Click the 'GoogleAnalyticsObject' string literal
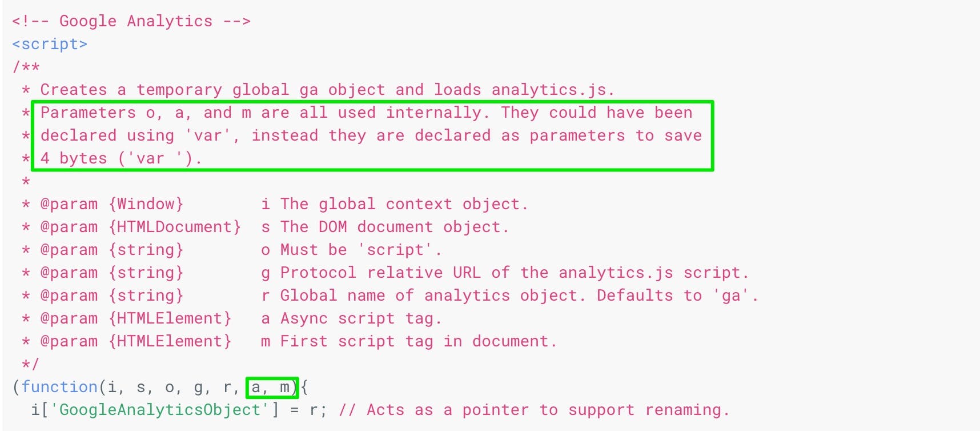980x431 pixels. [160, 410]
